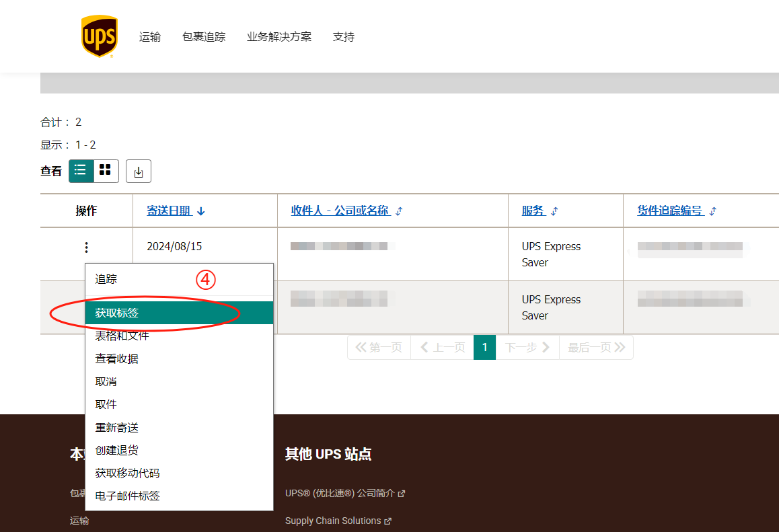
Task: Click UPS Express Saver in second row
Action: click(551, 307)
